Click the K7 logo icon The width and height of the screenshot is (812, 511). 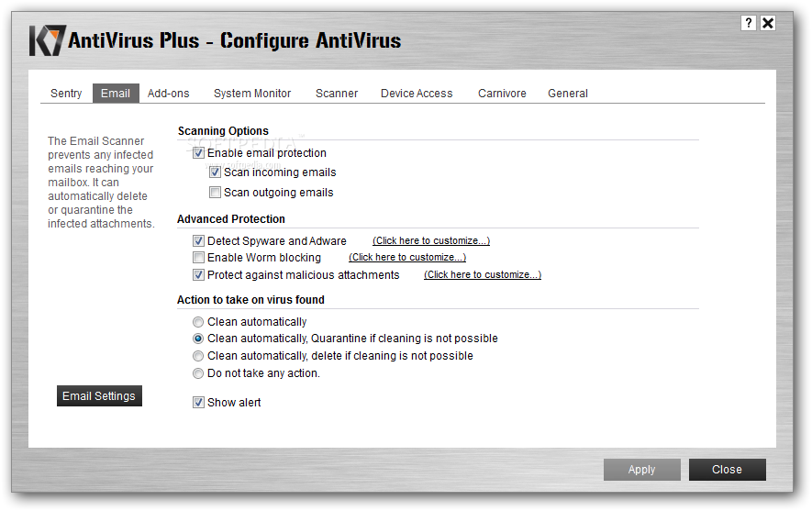[x=48, y=40]
